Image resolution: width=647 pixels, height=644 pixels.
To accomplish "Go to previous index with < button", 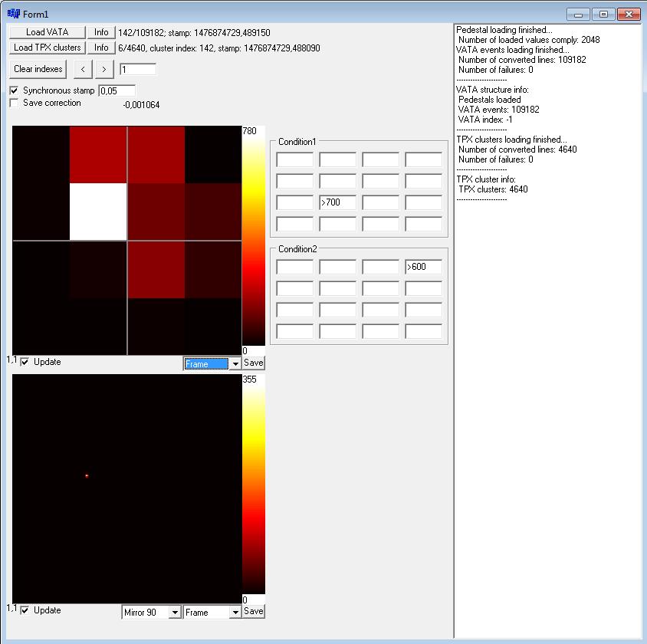I will 83,69.
